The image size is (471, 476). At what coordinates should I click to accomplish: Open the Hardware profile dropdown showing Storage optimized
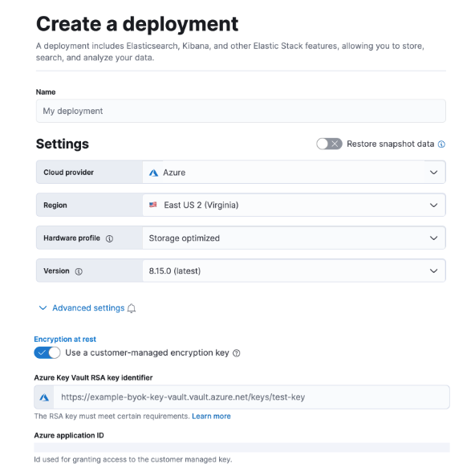click(x=294, y=238)
